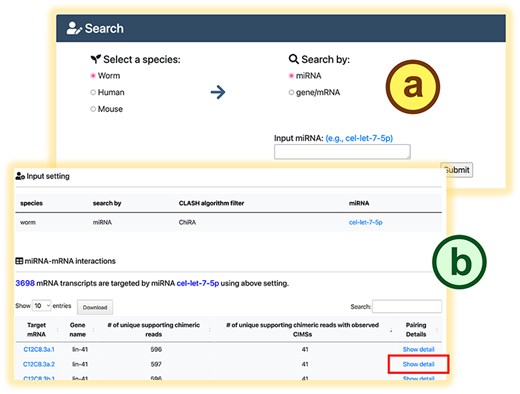Show detail for C12C8.3a.1 row
Screen dimensions: 520x394
tap(418, 349)
